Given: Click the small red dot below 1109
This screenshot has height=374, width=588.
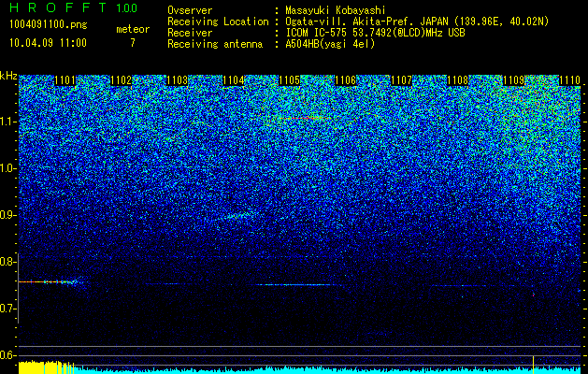Looking at the screenshot, I should point(533,295).
